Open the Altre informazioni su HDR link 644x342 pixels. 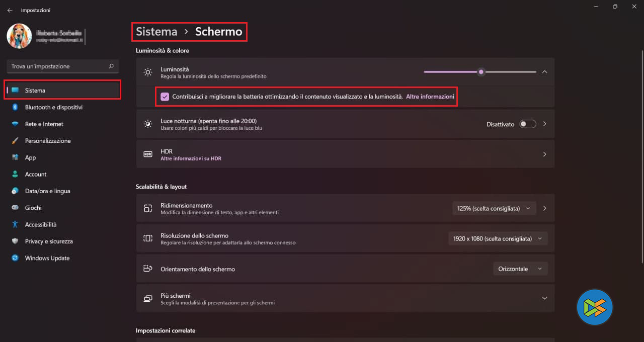tap(191, 158)
